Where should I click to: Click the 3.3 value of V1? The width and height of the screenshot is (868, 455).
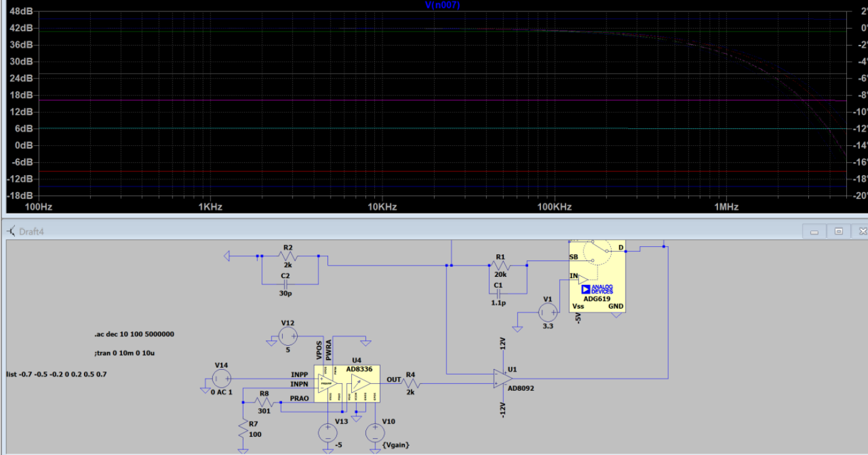pyautogui.click(x=547, y=327)
